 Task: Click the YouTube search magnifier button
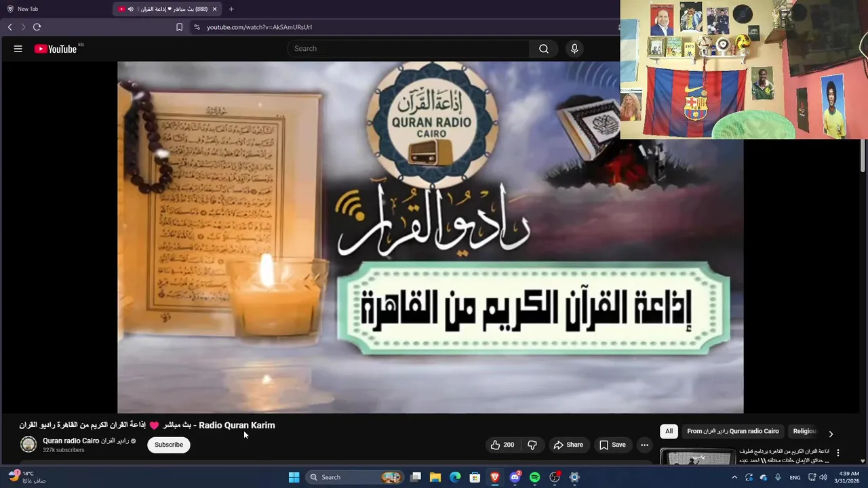(x=544, y=49)
